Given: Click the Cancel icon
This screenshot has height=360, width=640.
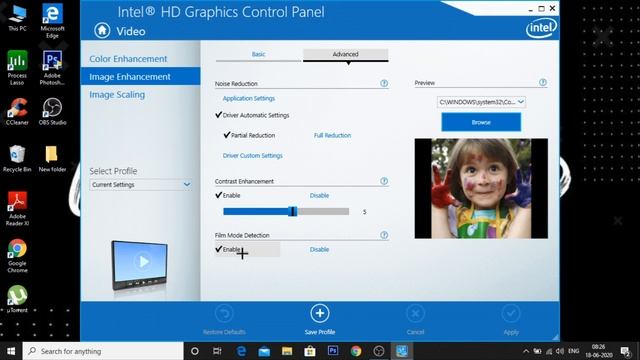Looking at the screenshot, I should [x=415, y=313].
